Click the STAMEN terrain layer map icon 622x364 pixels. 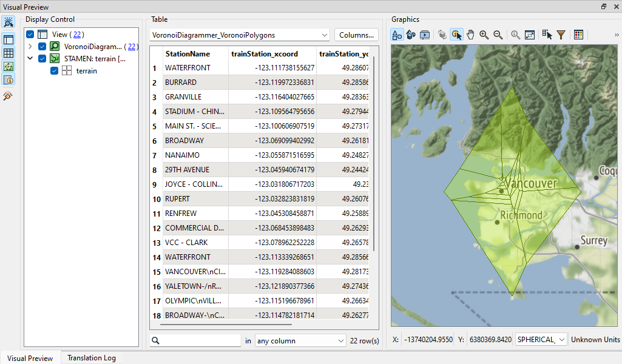point(55,59)
